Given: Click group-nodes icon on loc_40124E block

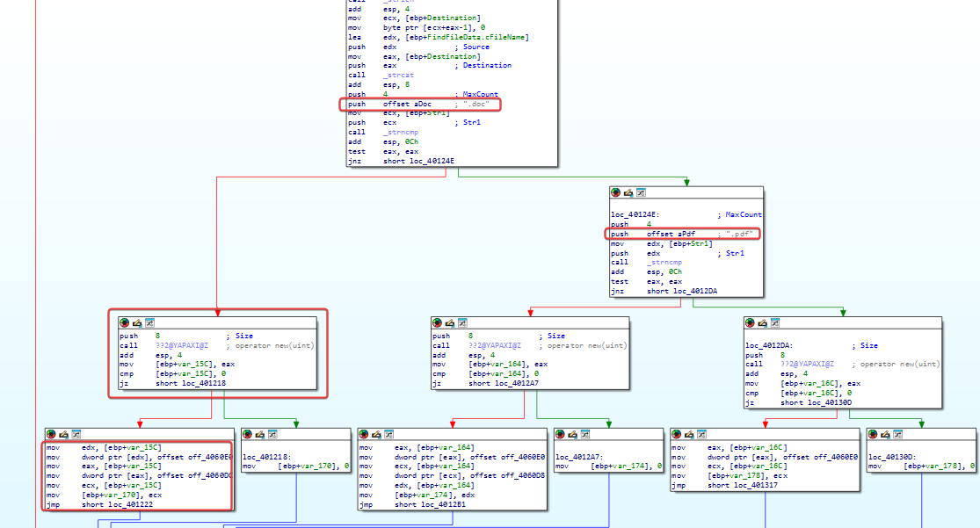Looking at the screenshot, I should [641, 193].
